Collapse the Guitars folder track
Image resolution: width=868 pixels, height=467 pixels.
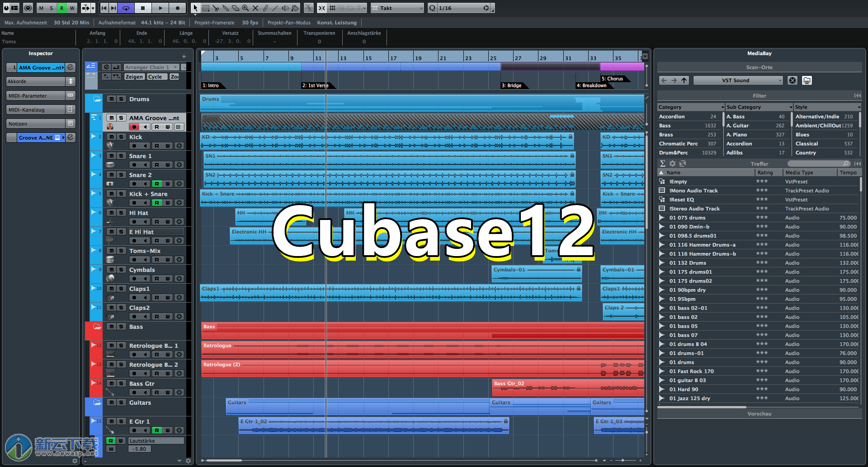[97, 402]
